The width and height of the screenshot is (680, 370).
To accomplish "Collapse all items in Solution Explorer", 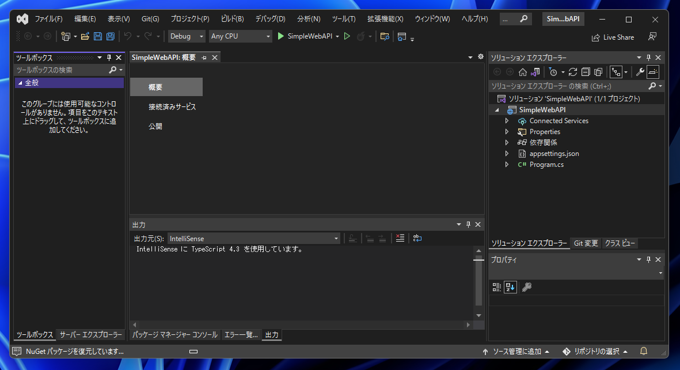I will coord(585,72).
